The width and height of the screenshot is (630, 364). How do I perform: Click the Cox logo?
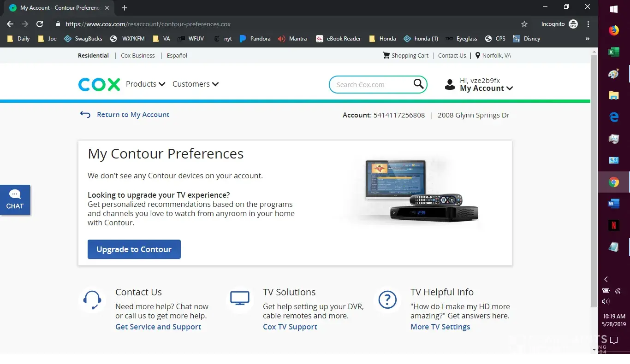point(99,84)
